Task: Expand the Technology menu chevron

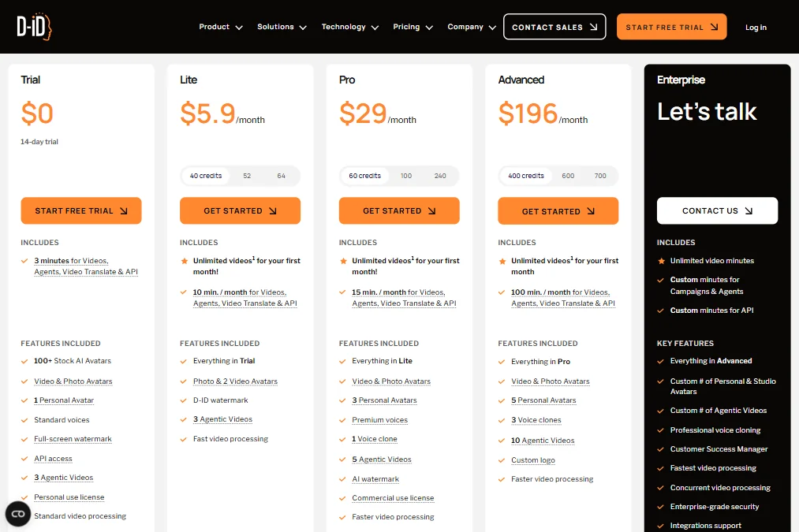Action: pyautogui.click(x=375, y=28)
